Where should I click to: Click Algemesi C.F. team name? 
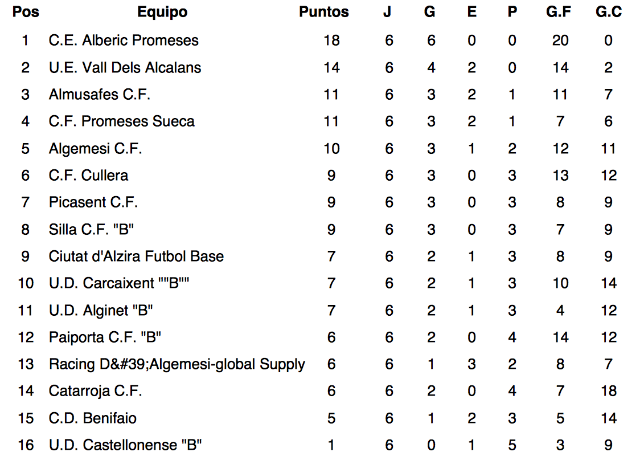click(x=95, y=148)
